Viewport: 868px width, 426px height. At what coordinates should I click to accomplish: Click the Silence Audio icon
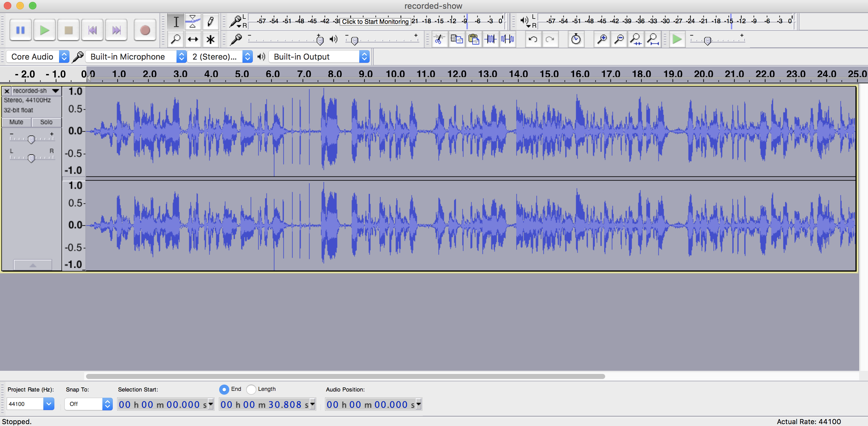tap(507, 40)
